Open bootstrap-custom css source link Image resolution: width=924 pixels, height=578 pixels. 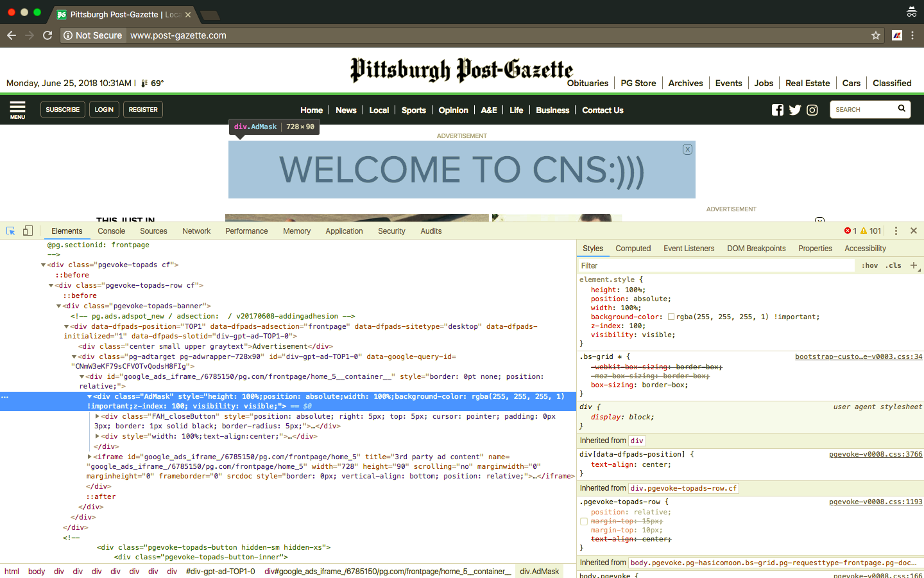859,356
